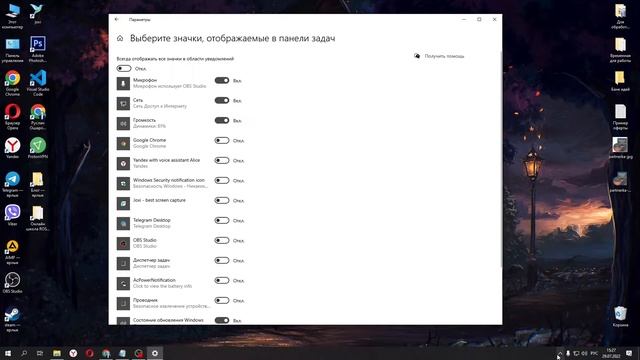Image resolution: width=640 pixels, height=360 pixels.
Task: Enable the Диспетчер задач toggle
Action: (x=222, y=260)
